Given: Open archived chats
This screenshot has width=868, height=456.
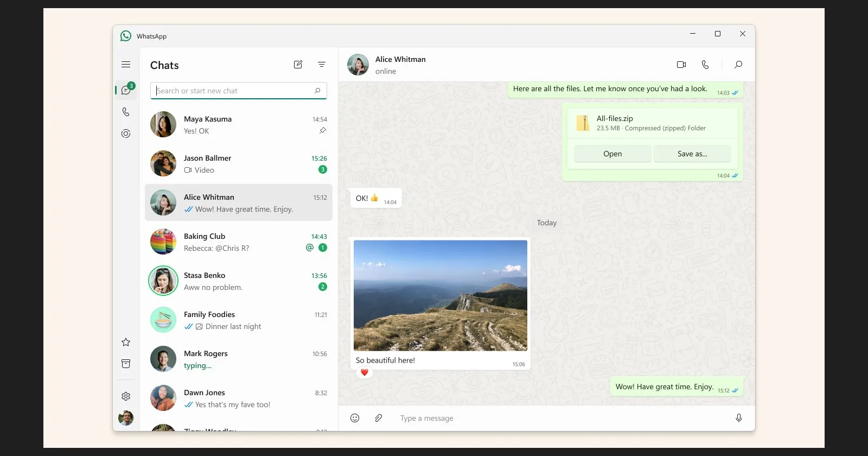Looking at the screenshot, I should point(126,364).
